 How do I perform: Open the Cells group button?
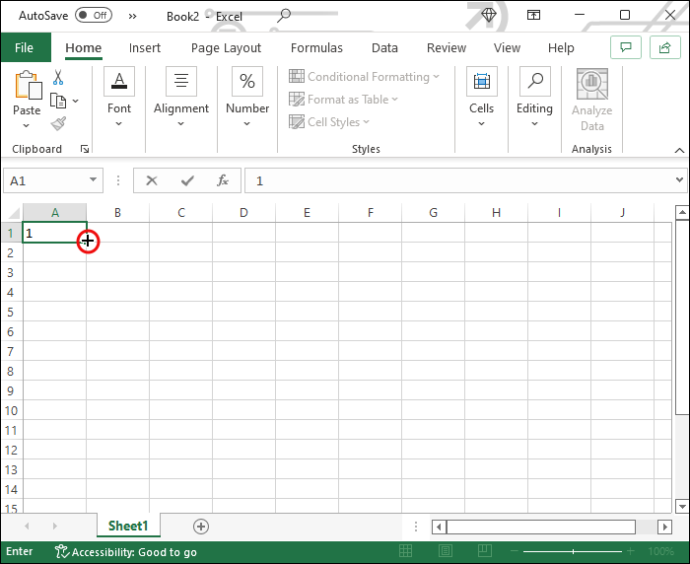(x=481, y=97)
